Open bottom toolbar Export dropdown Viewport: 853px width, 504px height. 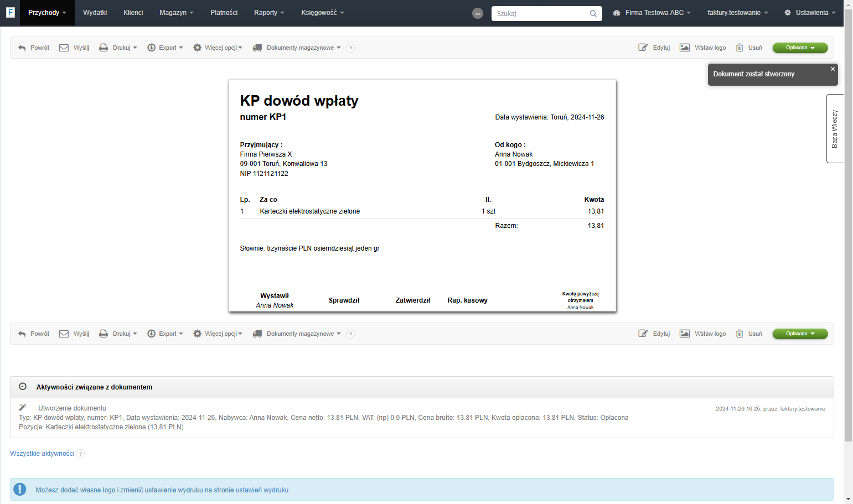tap(165, 334)
